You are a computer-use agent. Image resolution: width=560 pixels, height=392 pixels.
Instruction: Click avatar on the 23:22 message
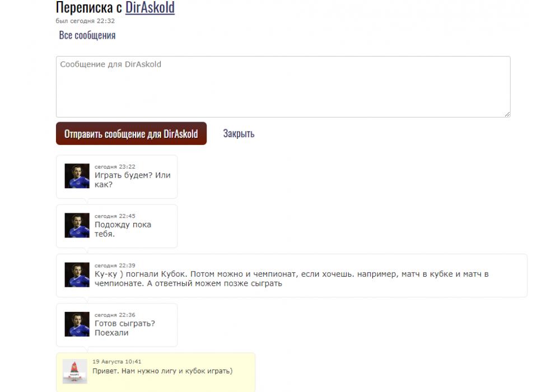tap(77, 176)
